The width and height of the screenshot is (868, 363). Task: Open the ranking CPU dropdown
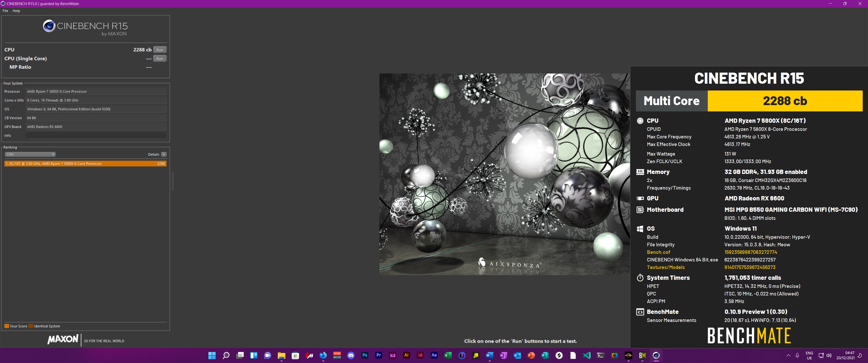click(30, 154)
